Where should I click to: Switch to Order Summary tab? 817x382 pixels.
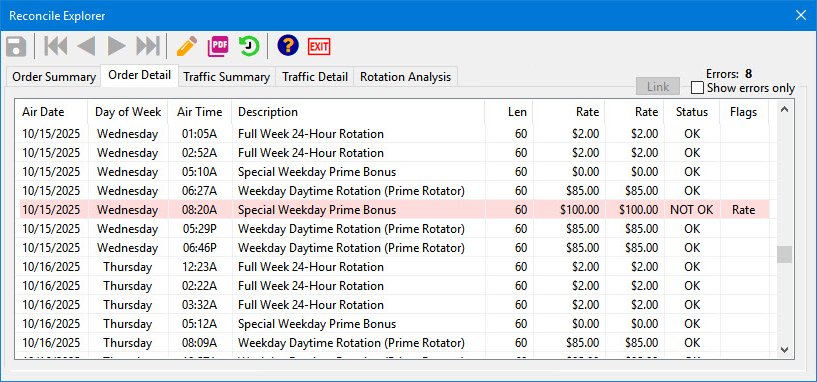tap(54, 77)
